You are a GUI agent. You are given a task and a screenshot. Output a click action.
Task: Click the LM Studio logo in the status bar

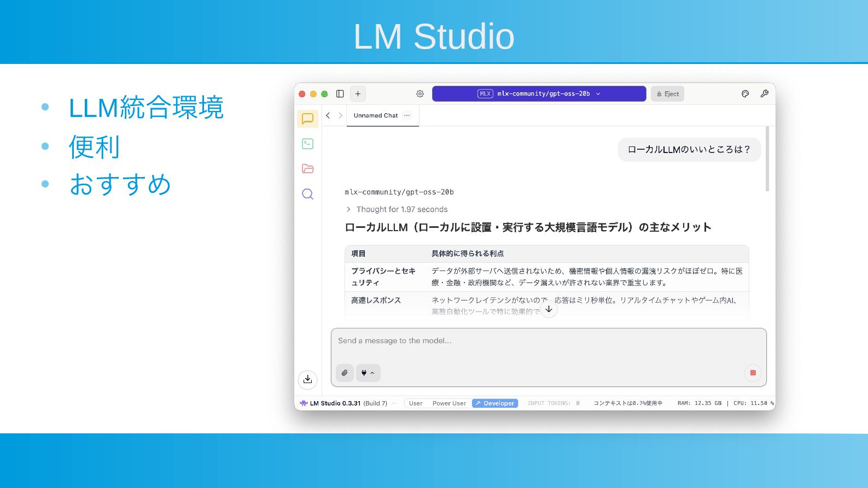pos(304,403)
